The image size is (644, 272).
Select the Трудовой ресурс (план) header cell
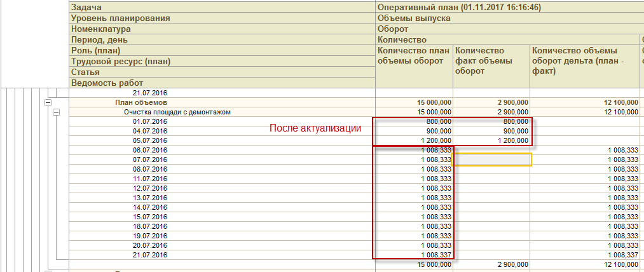pyautogui.click(x=222, y=61)
